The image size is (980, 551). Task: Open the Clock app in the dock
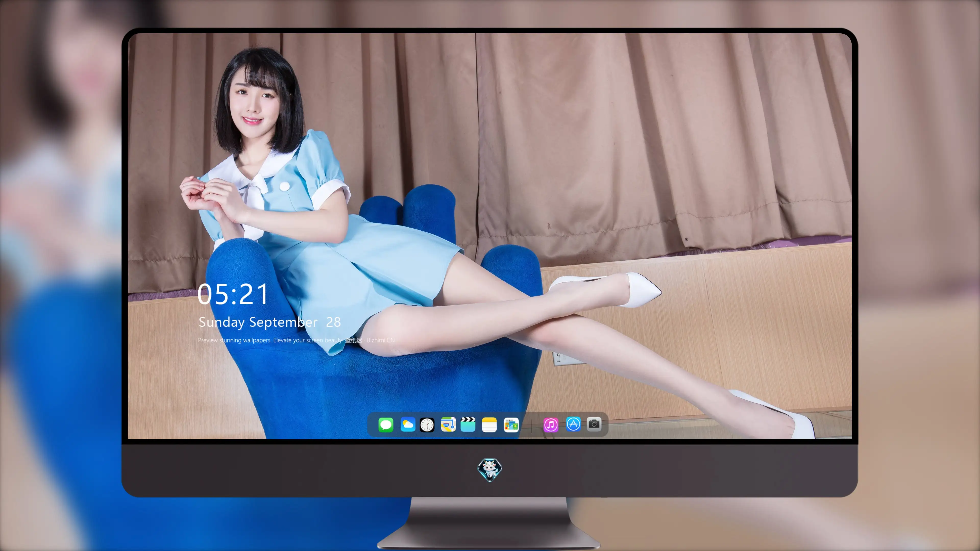point(427,424)
